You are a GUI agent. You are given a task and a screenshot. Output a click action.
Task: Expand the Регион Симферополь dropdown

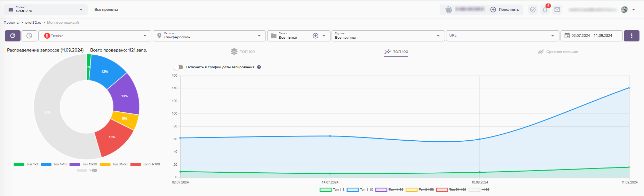pos(209,36)
